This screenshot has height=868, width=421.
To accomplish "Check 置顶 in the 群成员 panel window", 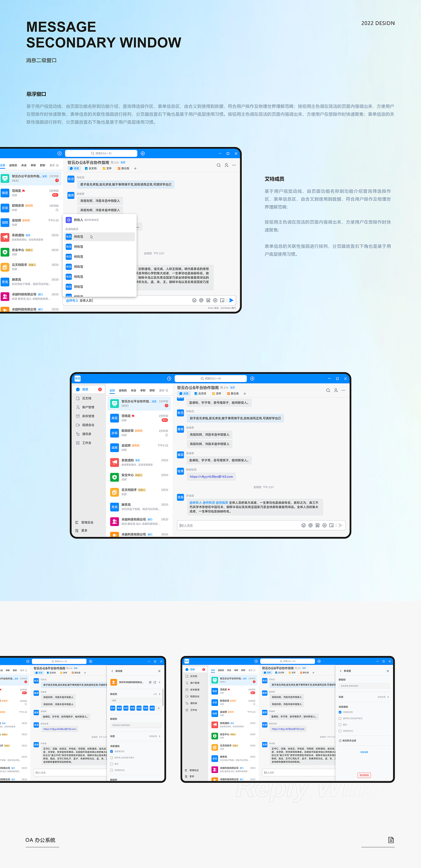I will coord(111,764).
